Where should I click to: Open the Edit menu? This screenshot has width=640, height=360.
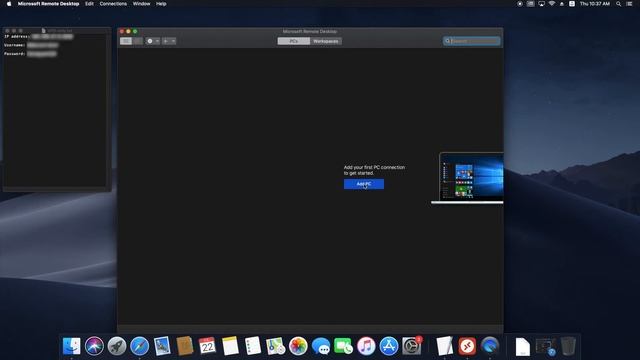tap(89, 4)
